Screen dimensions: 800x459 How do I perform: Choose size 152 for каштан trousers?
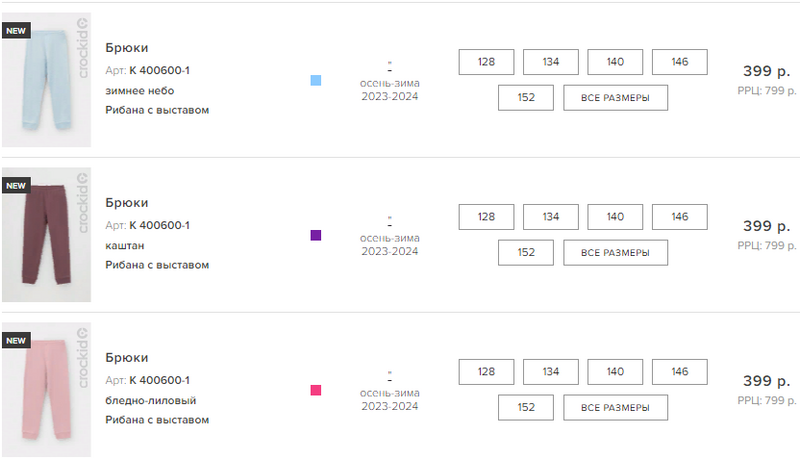[x=526, y=253]
